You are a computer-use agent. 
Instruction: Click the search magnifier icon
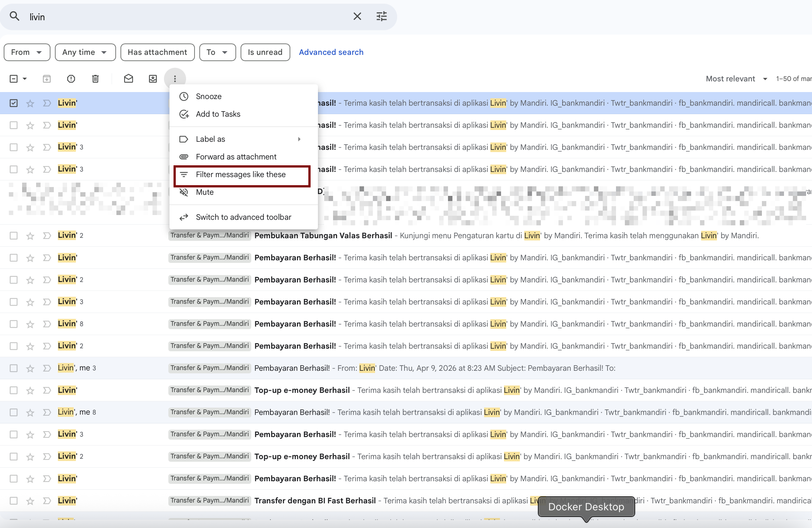tap(14, 16)
